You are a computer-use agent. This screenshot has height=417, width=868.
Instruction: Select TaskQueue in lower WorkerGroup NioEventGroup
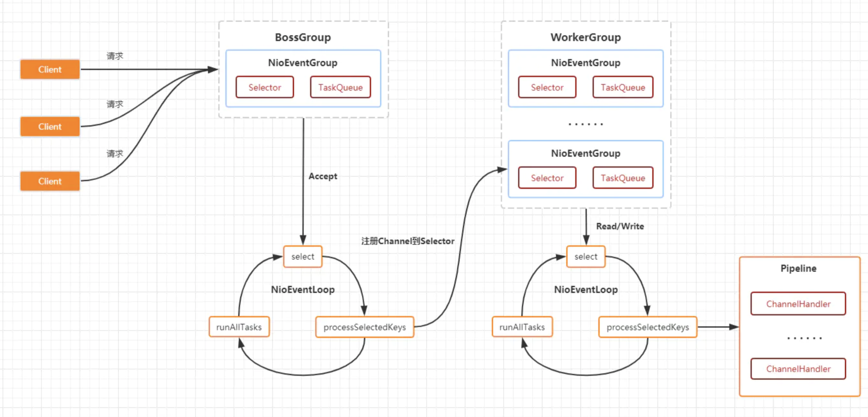(x=623, y=178)
